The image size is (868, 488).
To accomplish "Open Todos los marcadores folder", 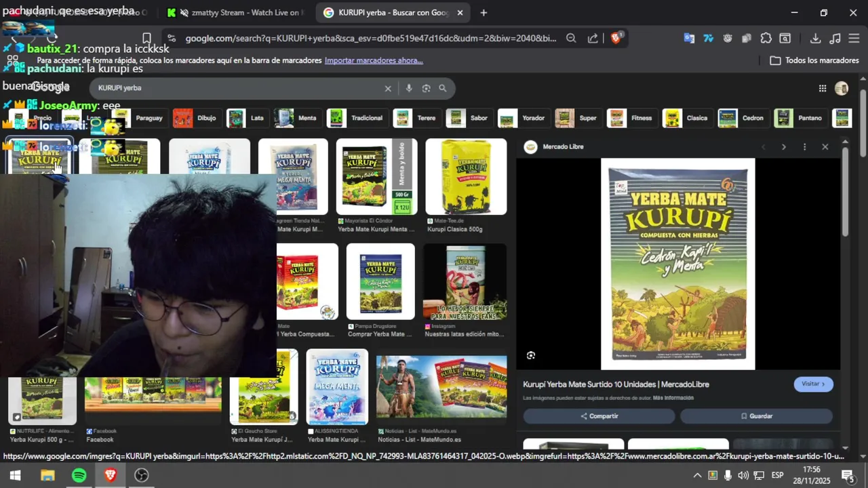I will click(814, 60).
